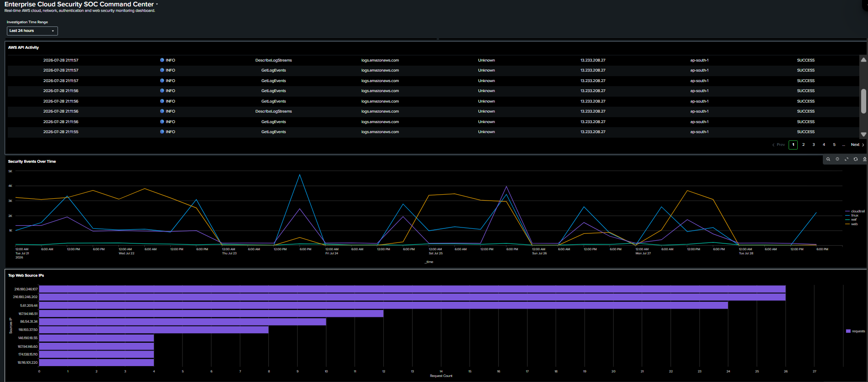The height and width of the screenshot is (382, 868).
Task: Click DescribeLogStreams in the 21:11:56 row
Action: coord(273,111)
